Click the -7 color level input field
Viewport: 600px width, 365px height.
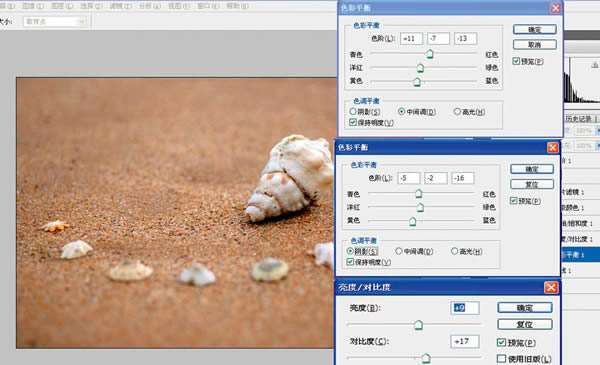[438, 38]
